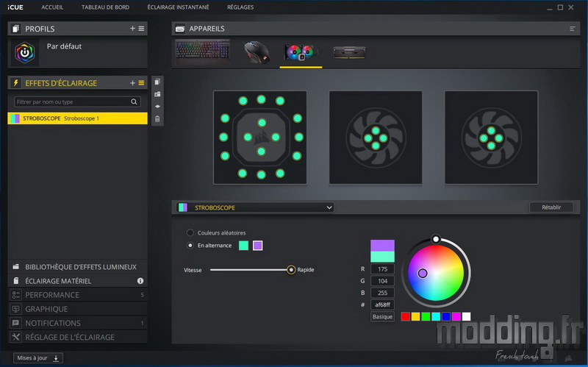Image resolution: width=588 pixels, height=367 pixels.
Task: Click the R value field showing 175
Action: click(382, 269)
